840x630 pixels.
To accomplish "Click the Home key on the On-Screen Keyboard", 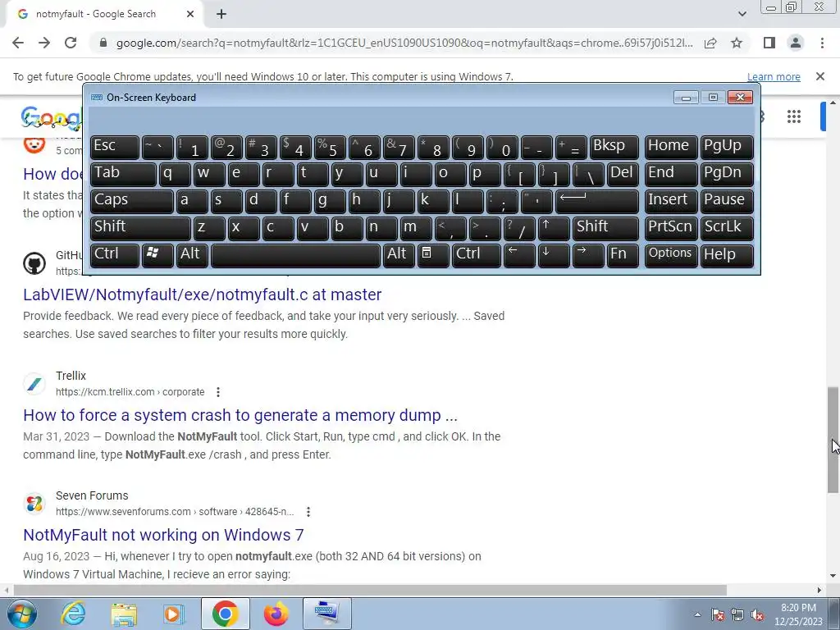I will point(671,147).
